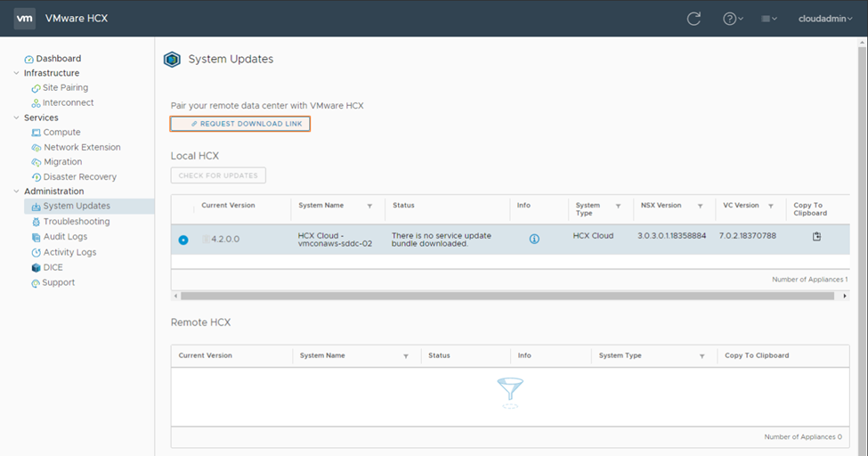868x456 pixels.
Task: Click the Migration icon
Action: (36, 162)
